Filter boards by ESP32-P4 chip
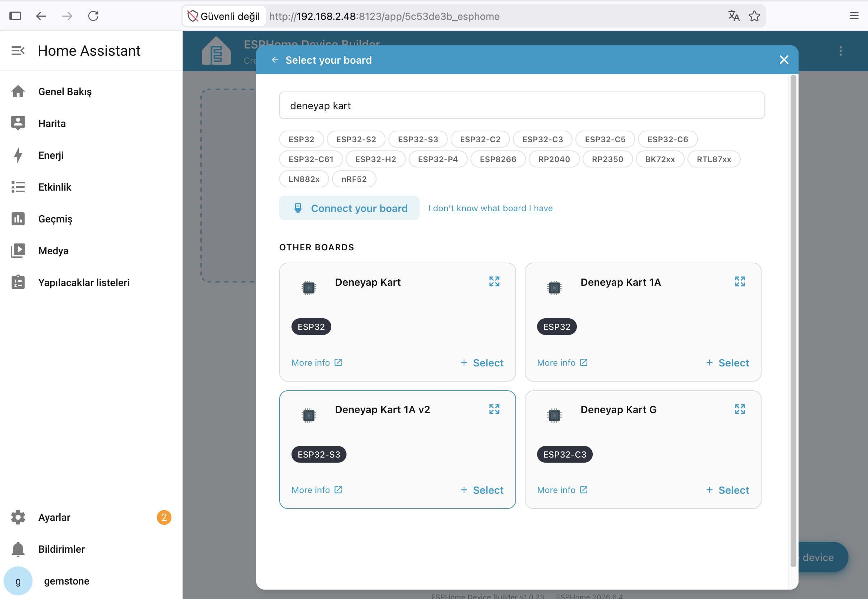This screenshot has height=599, width=868. click(438, 159)
